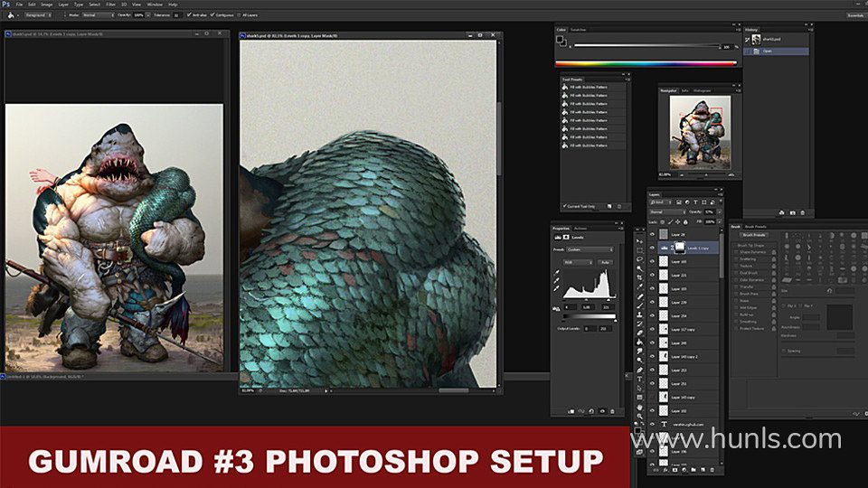The image size is (868, 488).
Task: Switch to the Swatches tab
Action: point(579,30)
